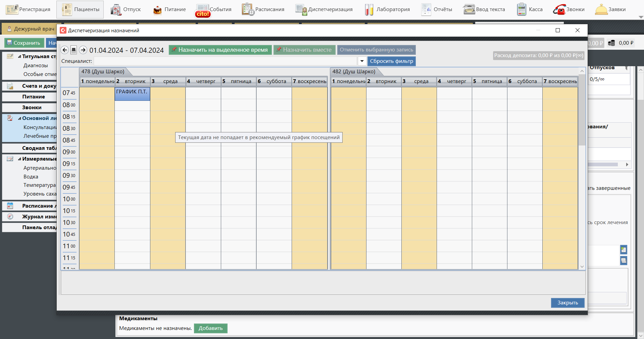
Task: Open the Отчёты module
Action: click(437, 9)
